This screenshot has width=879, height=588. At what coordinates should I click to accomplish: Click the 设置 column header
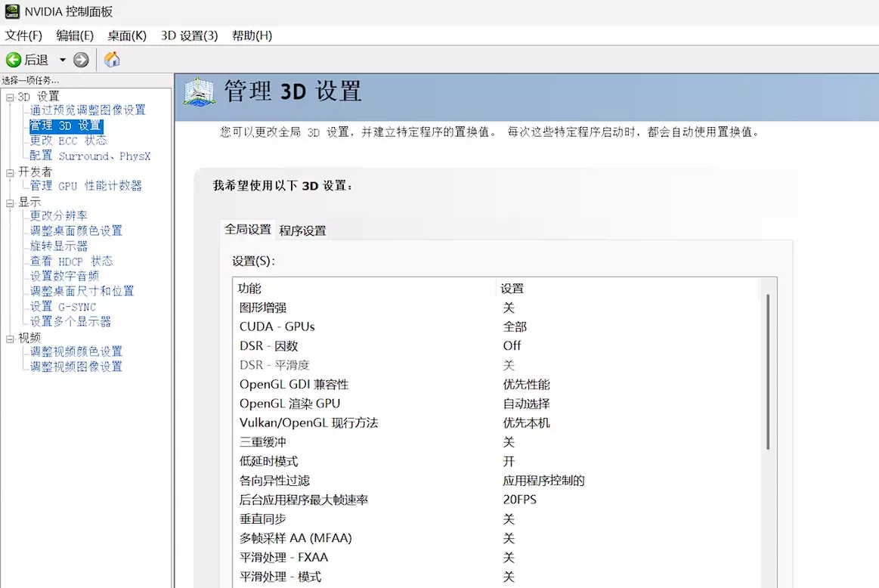tap(627, 288)
